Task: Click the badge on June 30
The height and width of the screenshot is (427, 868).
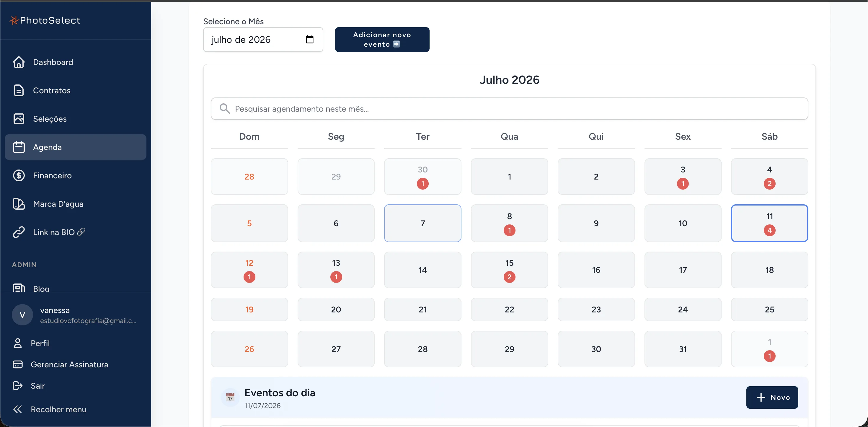Action: 422,183
